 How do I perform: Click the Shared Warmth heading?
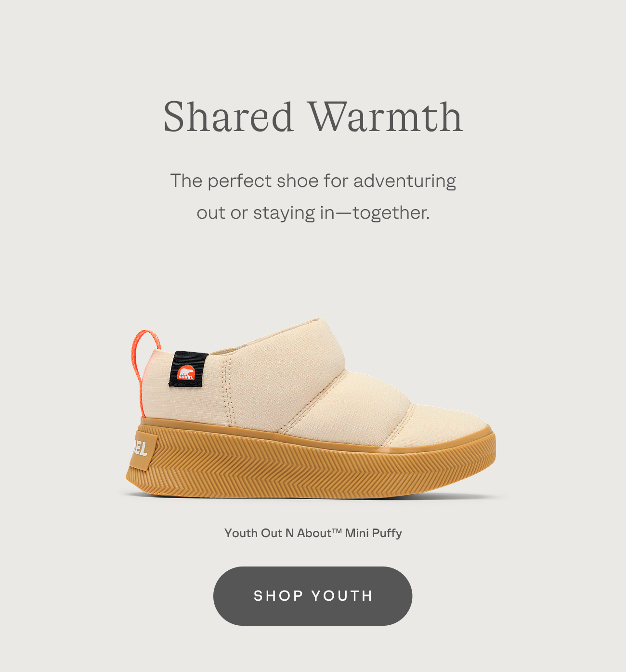(x=313, y=117)
